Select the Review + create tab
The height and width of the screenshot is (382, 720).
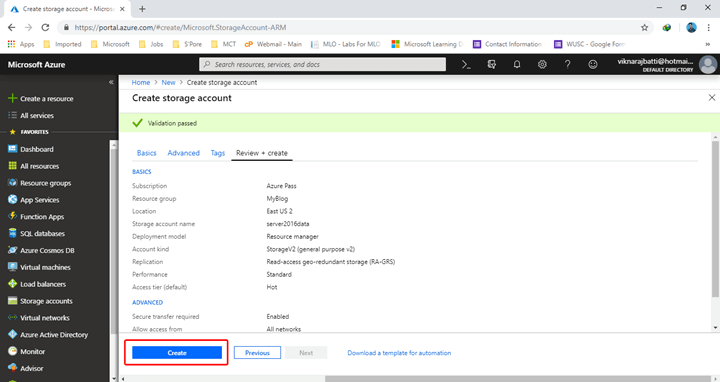click(262, 153)
